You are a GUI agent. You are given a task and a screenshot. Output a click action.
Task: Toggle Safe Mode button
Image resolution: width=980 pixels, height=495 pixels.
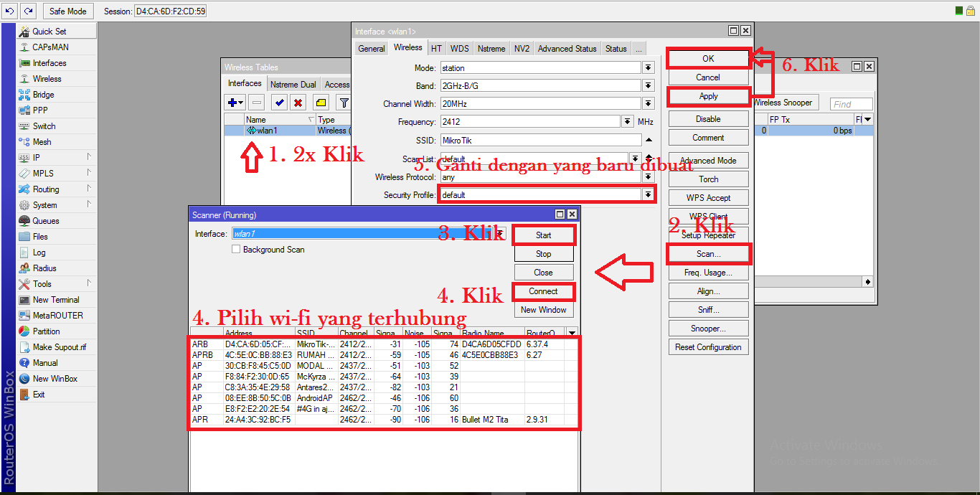tap(68, 11)
